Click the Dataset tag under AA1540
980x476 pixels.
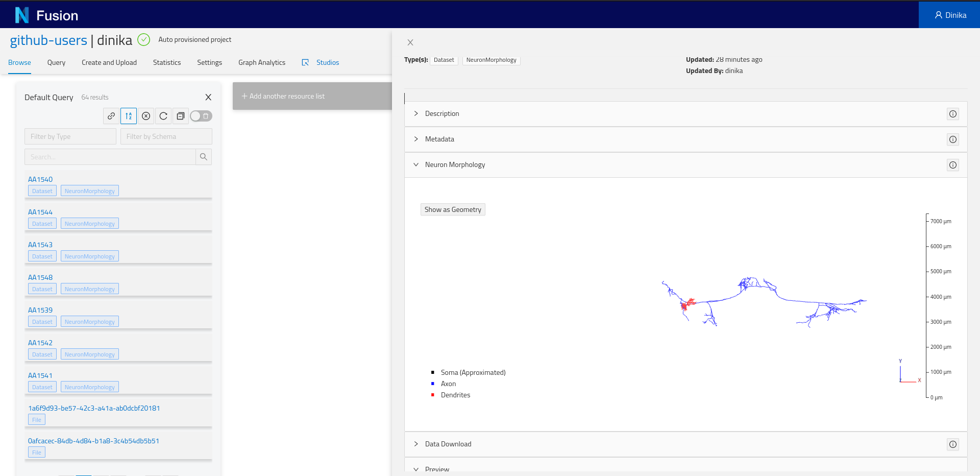[x=42, y=191]
